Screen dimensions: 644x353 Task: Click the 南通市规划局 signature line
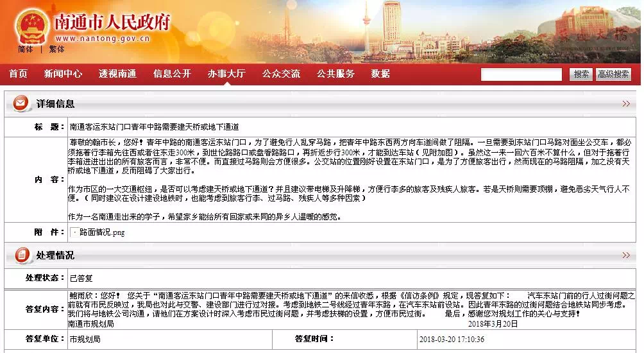coord(91,324)
